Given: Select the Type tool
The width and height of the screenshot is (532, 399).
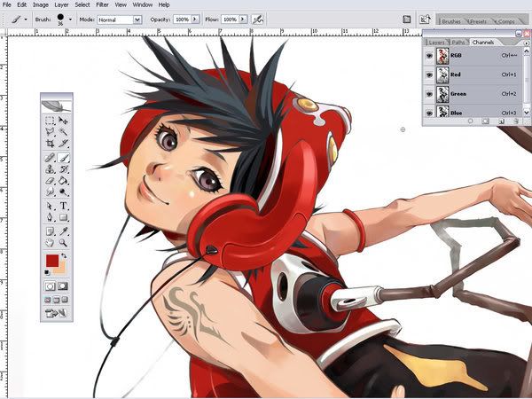Looking at the screenshot, I should 63,206.
